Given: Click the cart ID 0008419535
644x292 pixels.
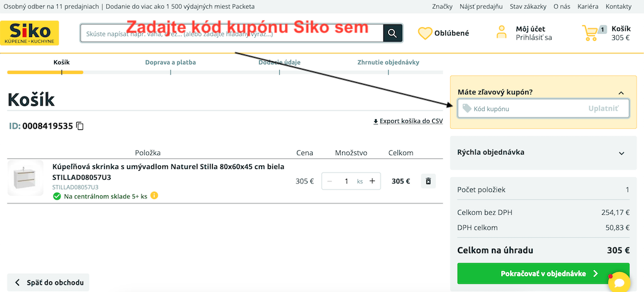Looking at the screenshot, I should tap(48, 126).
